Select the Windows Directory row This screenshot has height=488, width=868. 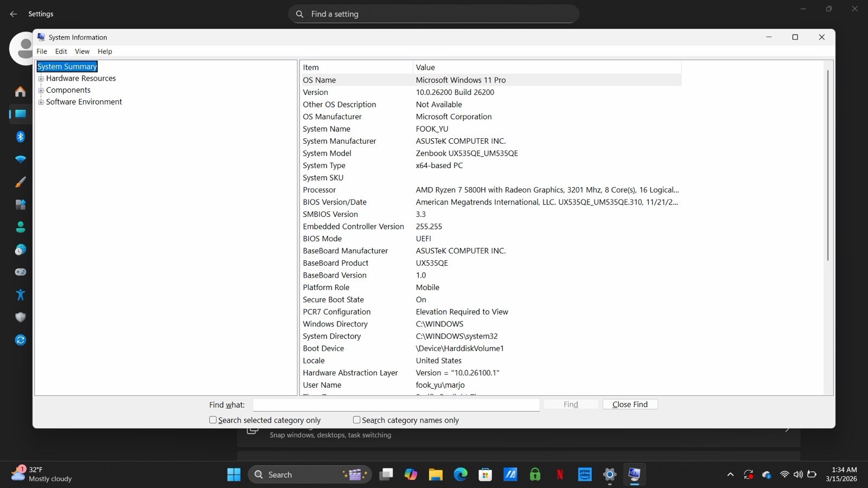pos(490,324)
